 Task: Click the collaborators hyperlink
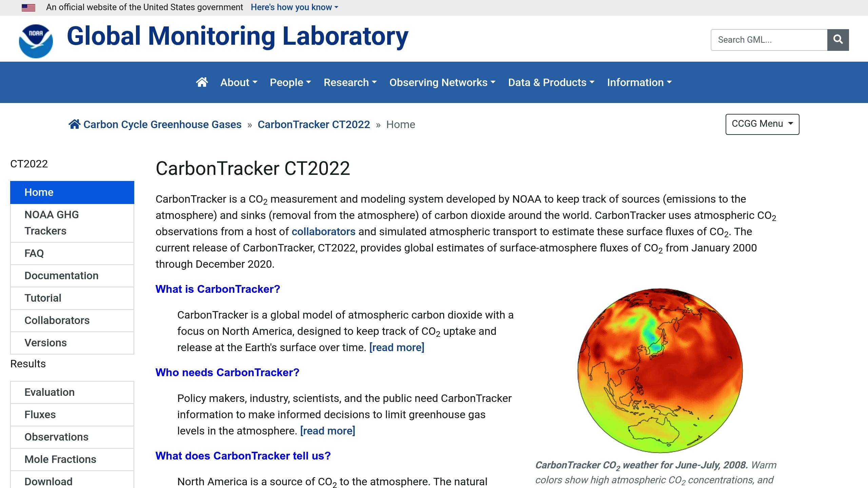(x=323, y=231)
